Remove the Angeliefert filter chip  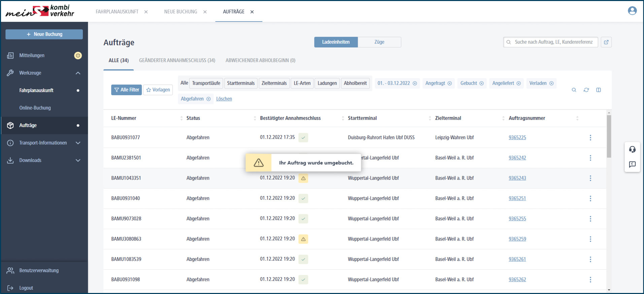pos(518,83)
